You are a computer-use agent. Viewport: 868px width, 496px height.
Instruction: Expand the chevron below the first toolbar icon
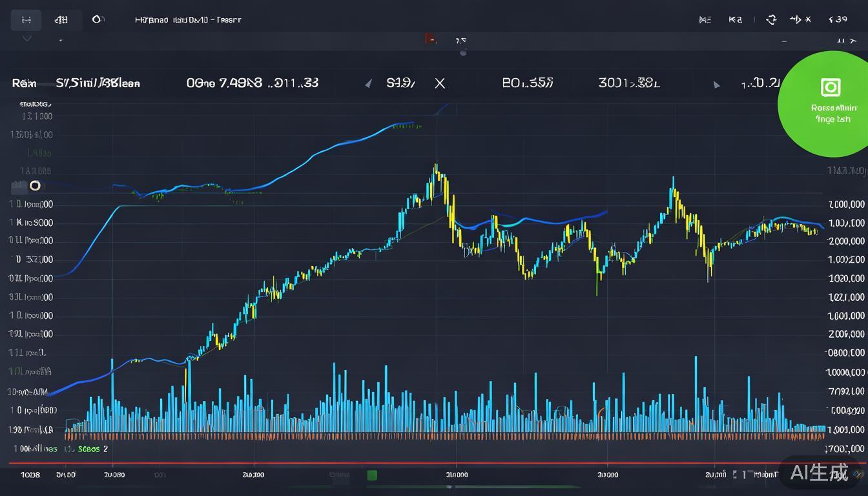click(26, 39)
